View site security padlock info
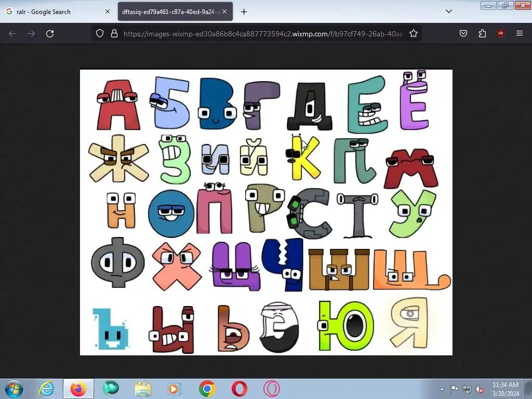The width and height of the screenshot is (532, 399). tap(114, 34)
